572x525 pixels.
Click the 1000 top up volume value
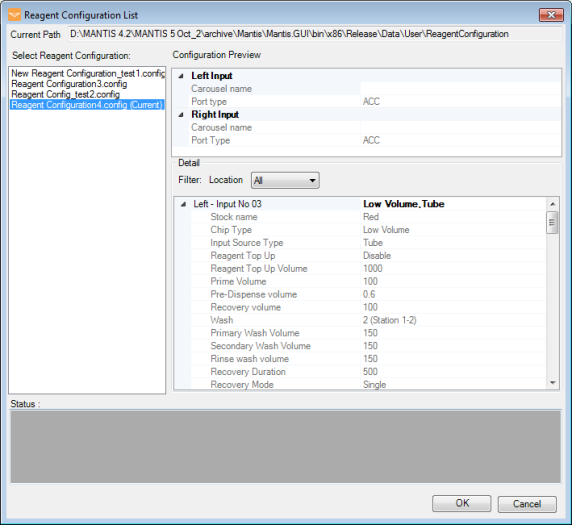[372, 269]
